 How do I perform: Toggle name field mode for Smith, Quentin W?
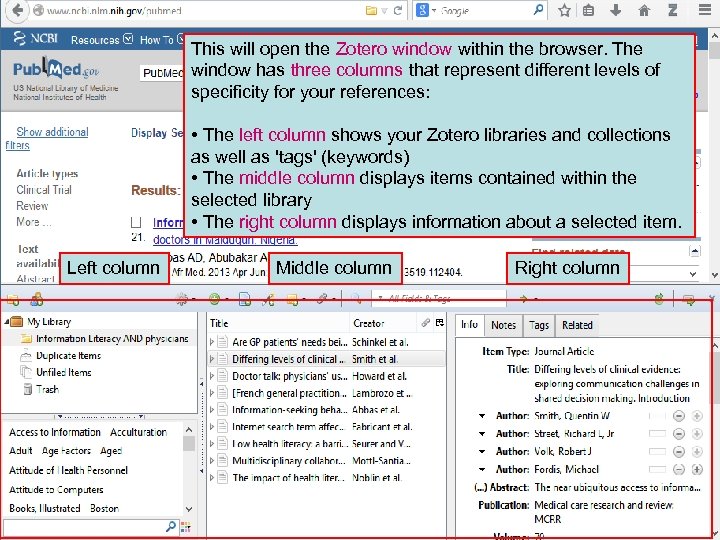(657, 416)
